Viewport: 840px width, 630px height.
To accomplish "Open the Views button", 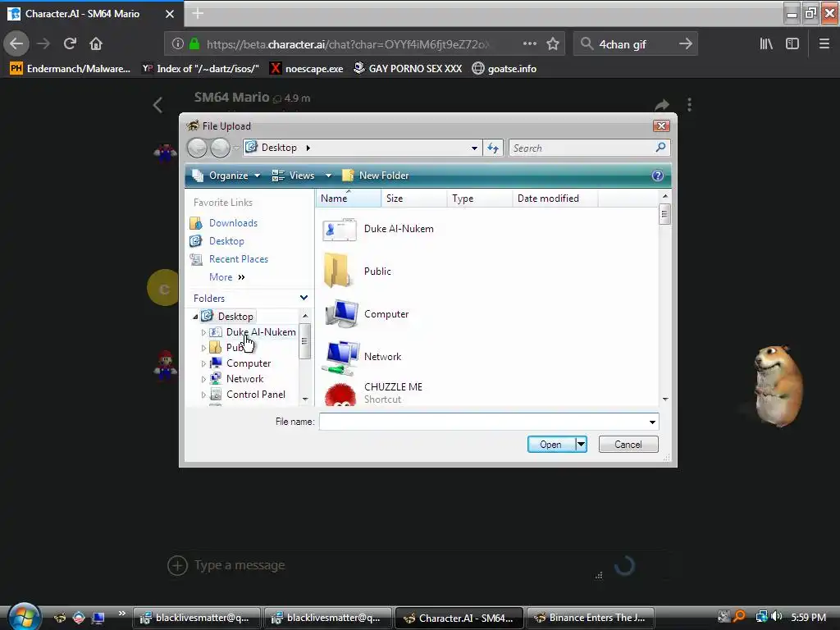I will 294,176.
